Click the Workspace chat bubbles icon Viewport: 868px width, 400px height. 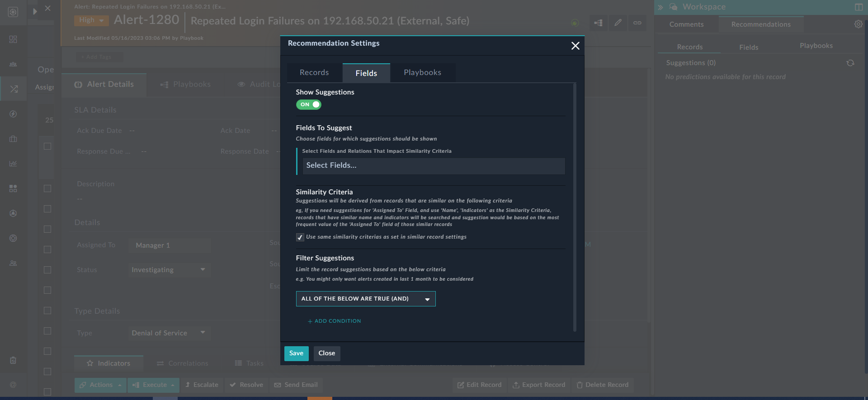673,7
